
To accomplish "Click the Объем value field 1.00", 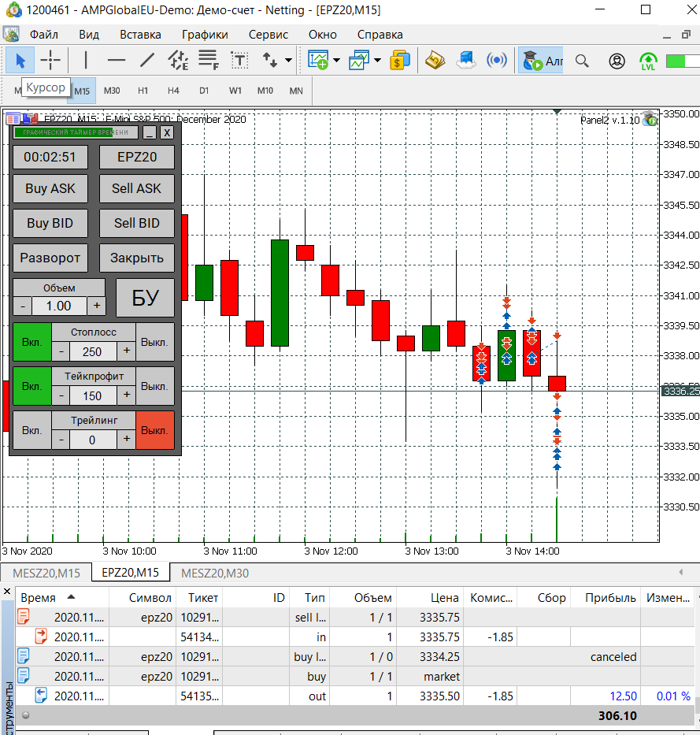I will [58, 306].
